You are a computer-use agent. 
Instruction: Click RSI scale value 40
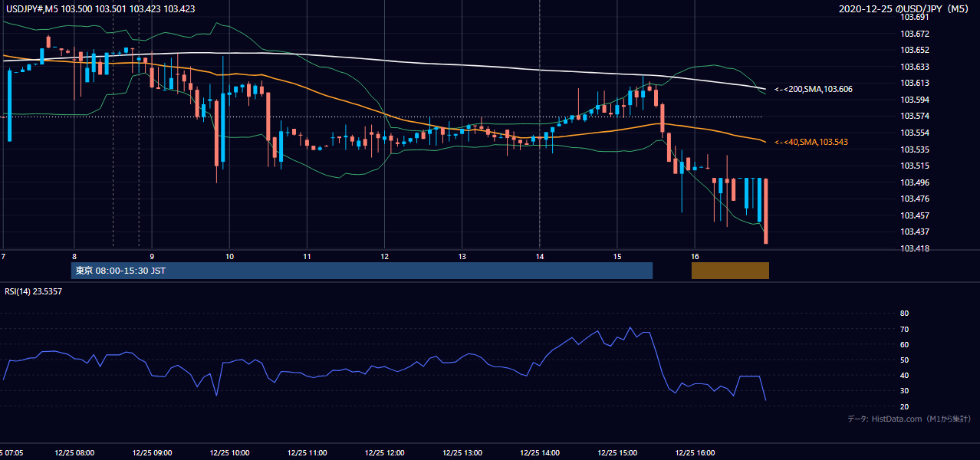pyautogui.click(x=904, y=376)
